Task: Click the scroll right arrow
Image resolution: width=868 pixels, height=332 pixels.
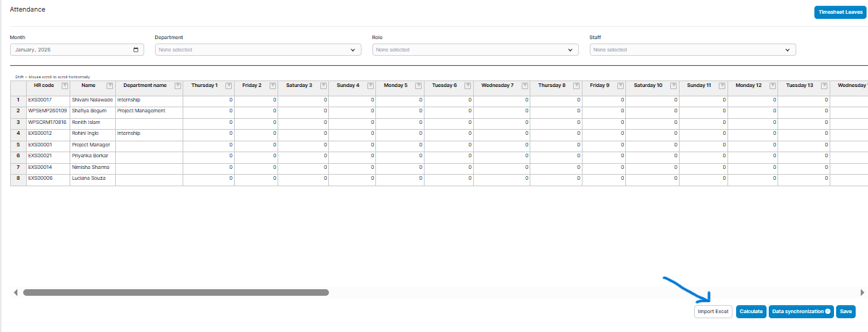Action: [x=862, y=292]
